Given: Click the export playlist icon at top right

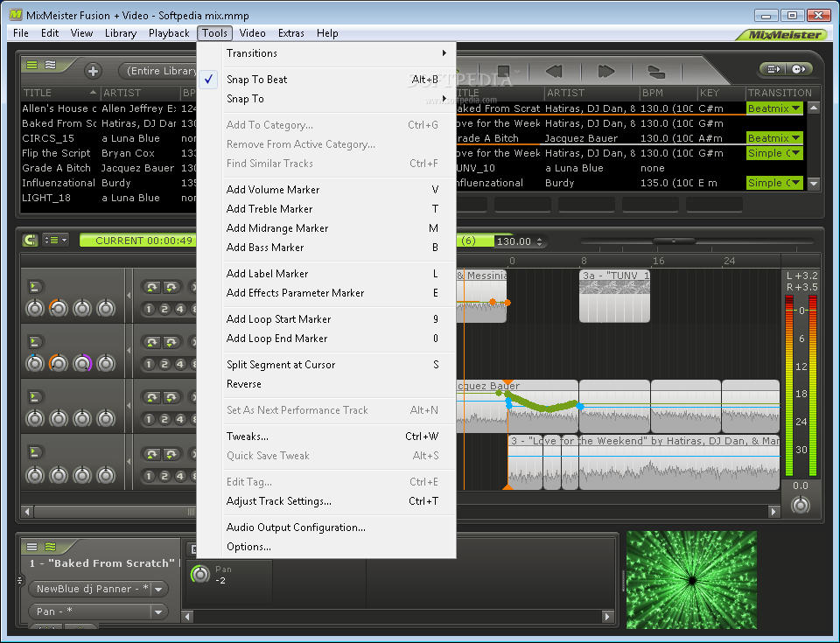Looking at the screenshot, I should pyautogui.click(x=773, y=68).
